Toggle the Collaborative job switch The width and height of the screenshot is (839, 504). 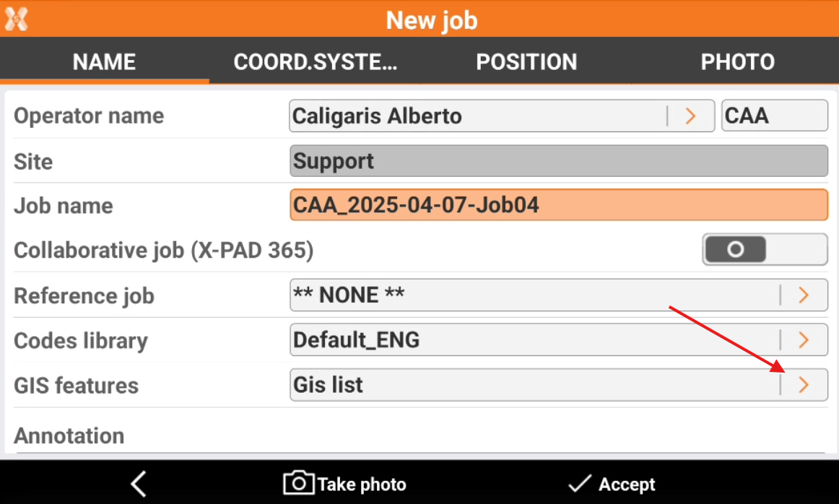(764, 250)
